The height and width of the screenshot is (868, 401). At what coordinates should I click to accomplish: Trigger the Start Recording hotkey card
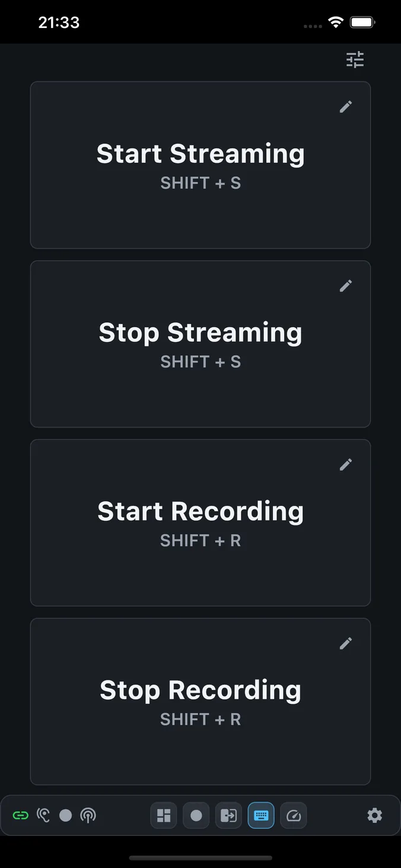tap(200, 522)
